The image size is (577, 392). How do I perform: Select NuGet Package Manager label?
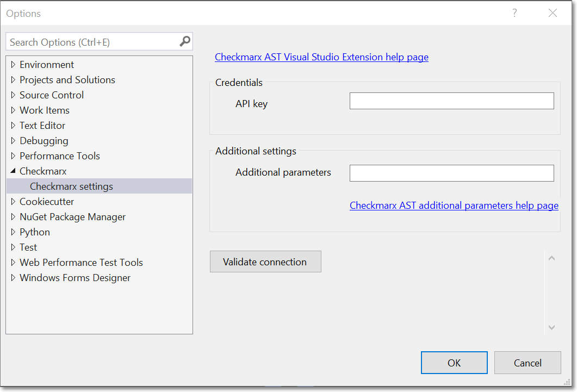tap(72, 217)
